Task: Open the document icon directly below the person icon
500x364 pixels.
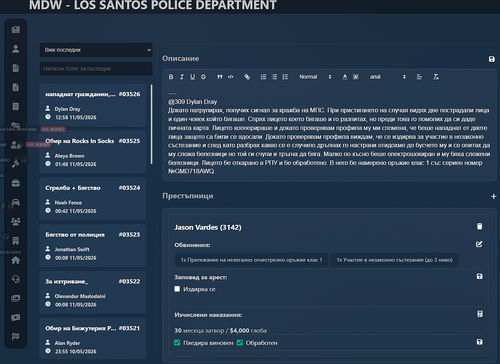Action: (x=15, y=68)
